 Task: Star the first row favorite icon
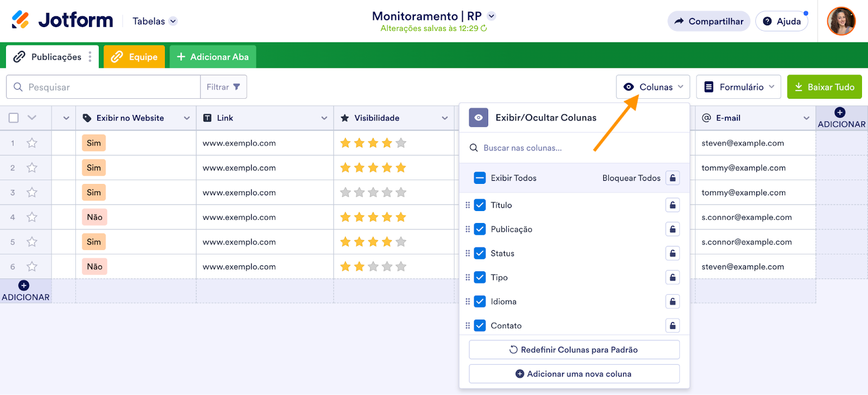(32, 143)
